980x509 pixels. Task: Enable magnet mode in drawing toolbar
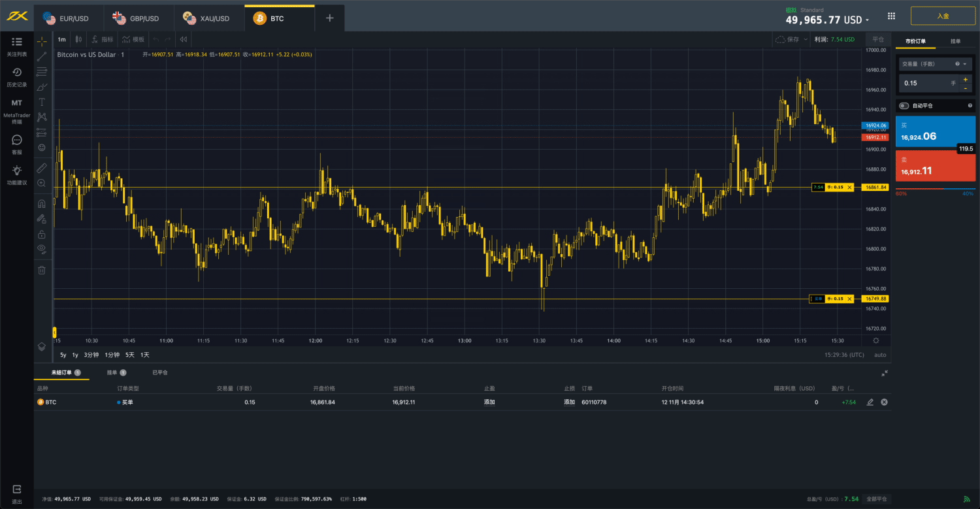coord(42,203)
